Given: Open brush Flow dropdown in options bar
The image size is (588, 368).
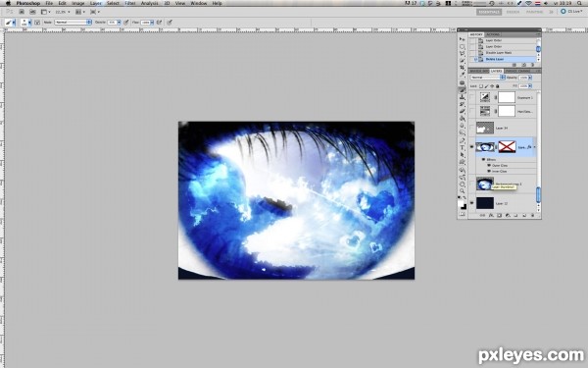Looking at the screenshot, I should (x=152, y=23).
